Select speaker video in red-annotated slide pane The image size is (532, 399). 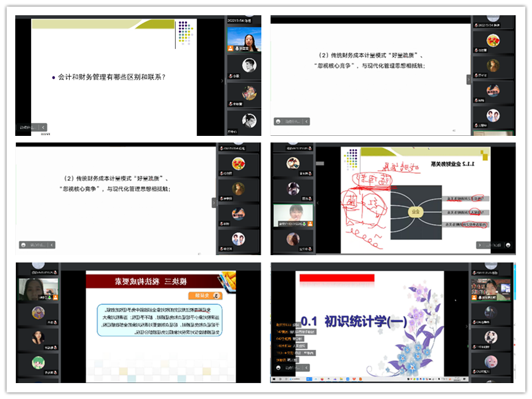[x=293, y=215]
